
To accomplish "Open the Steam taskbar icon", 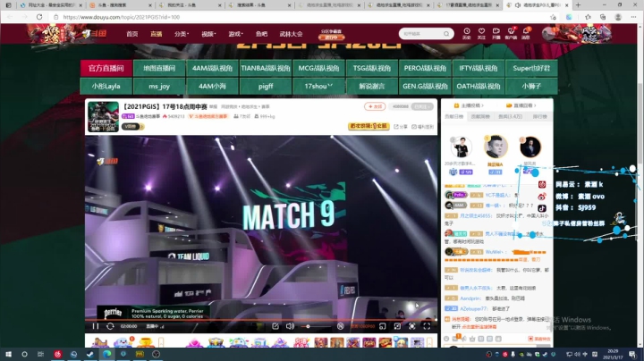I will point(90,354).
